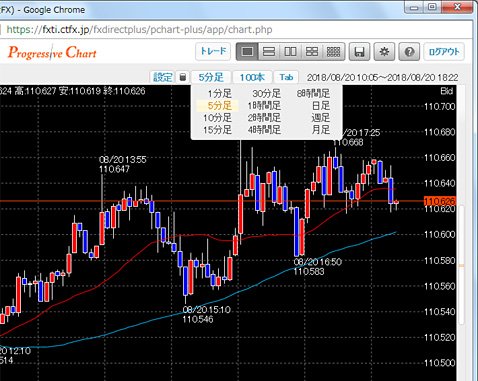
Task: Select the single chart layout icon
Action: (x=247, y=52)
